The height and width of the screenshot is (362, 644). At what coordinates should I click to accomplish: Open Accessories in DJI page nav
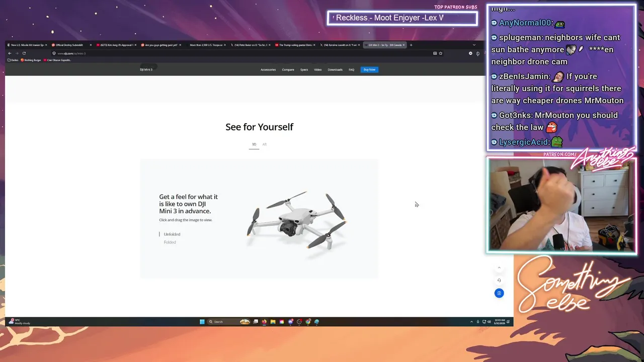pos(268,69)
